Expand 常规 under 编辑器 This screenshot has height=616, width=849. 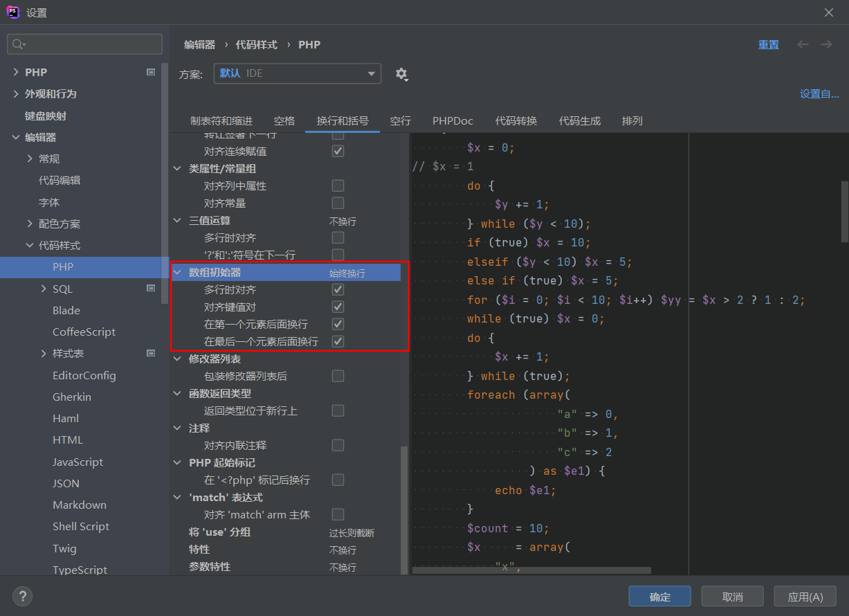30,158
